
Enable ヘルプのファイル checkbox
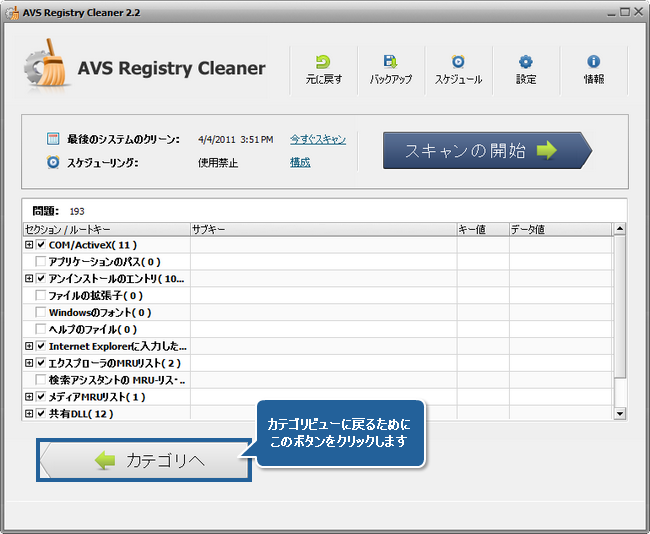41,329
